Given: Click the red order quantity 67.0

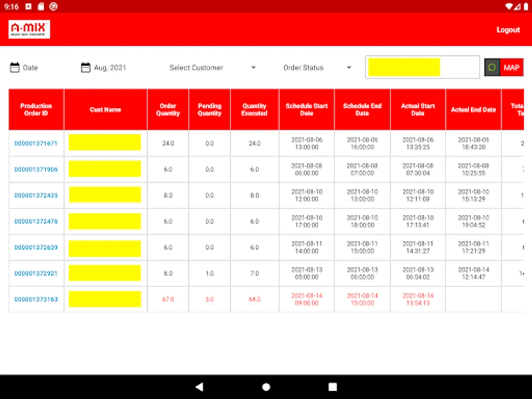Looking at the screenshot, I should pos(168,299).
